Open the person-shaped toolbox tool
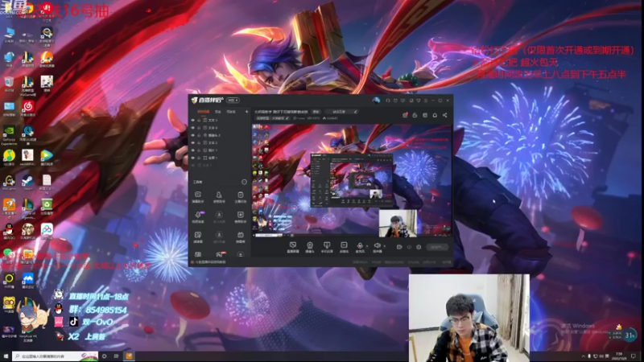 point(219,196)
